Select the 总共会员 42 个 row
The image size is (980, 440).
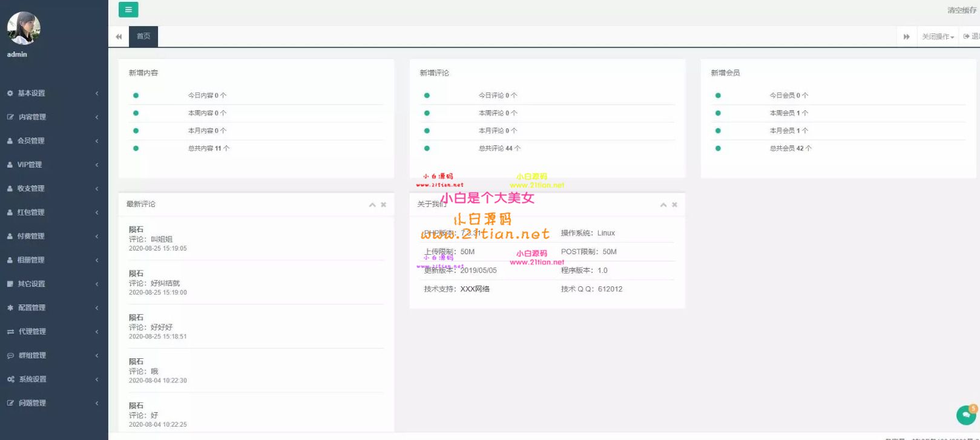click(838, 148)
